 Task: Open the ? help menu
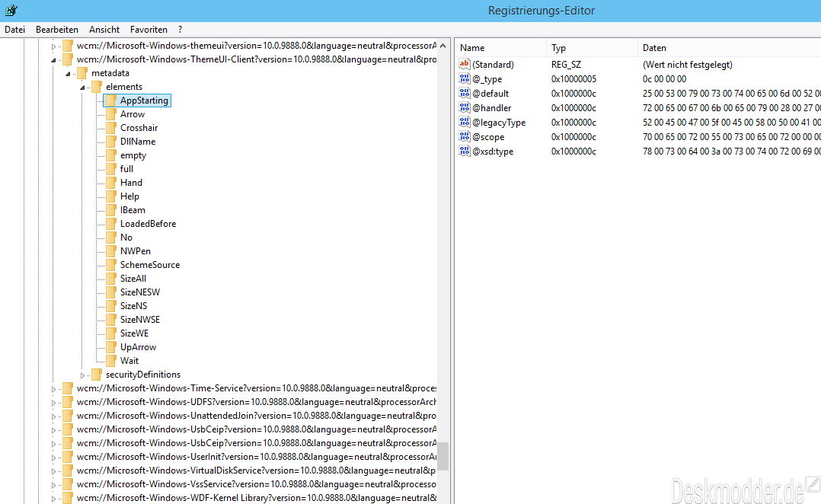[x=180, y=30]
